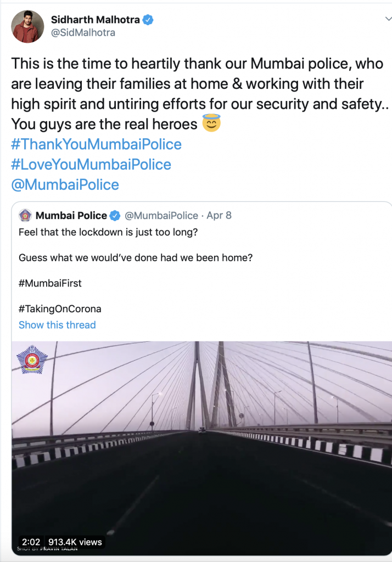Open the Apr 8 timestamp link
392x562 pixels.
click(219, 216)
